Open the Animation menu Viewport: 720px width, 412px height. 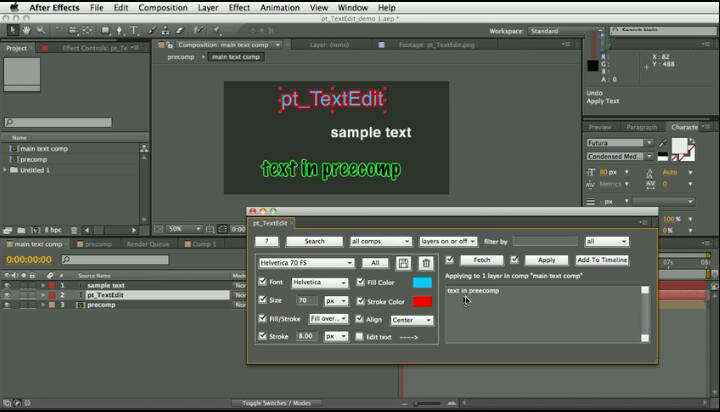280,7
